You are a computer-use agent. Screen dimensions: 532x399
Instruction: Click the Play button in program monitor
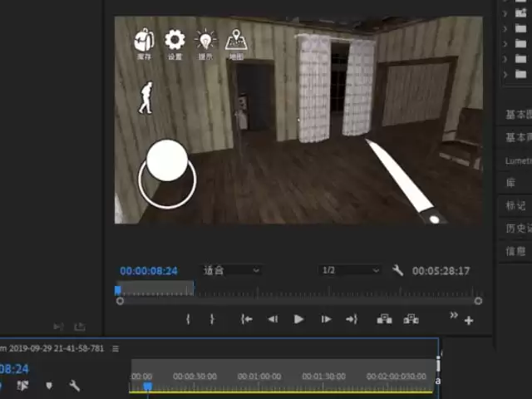click(x=298, y=319)
